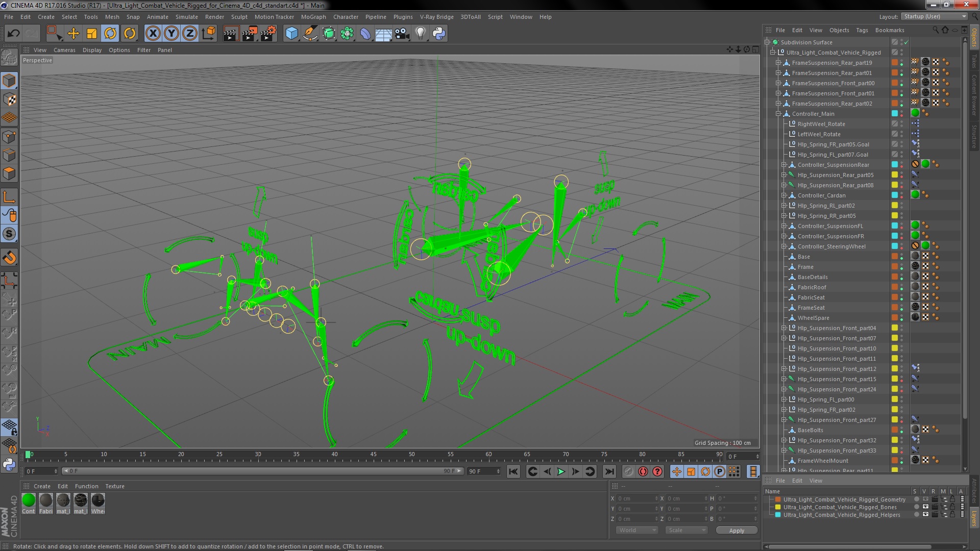
Task: Select the Move tool in top toolbar
Action: 73,34
